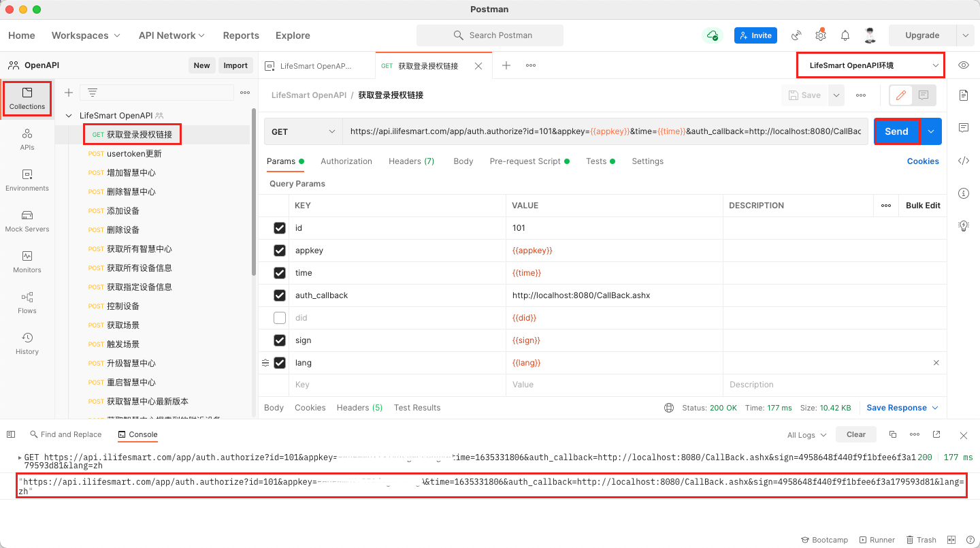Click the cloud sync status icon
The image size is (980, 548).
click(x=712, y=35)
